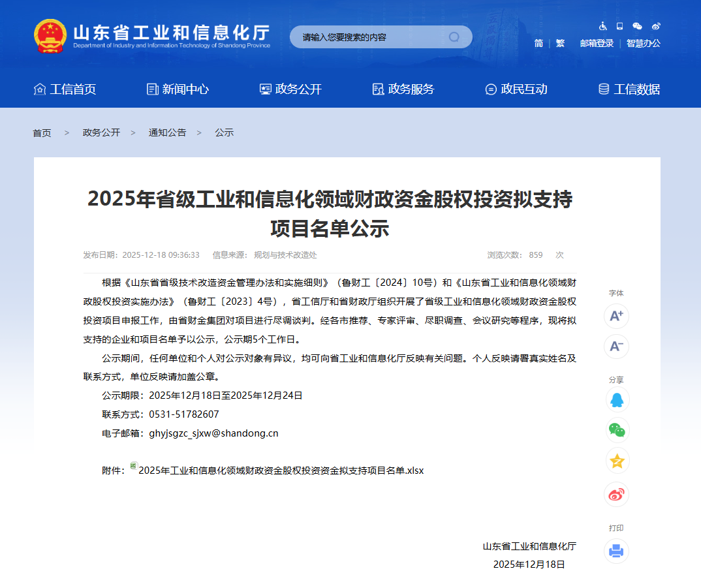
Task: Open the WeChat icon in the header
Action: pos(638,26)
